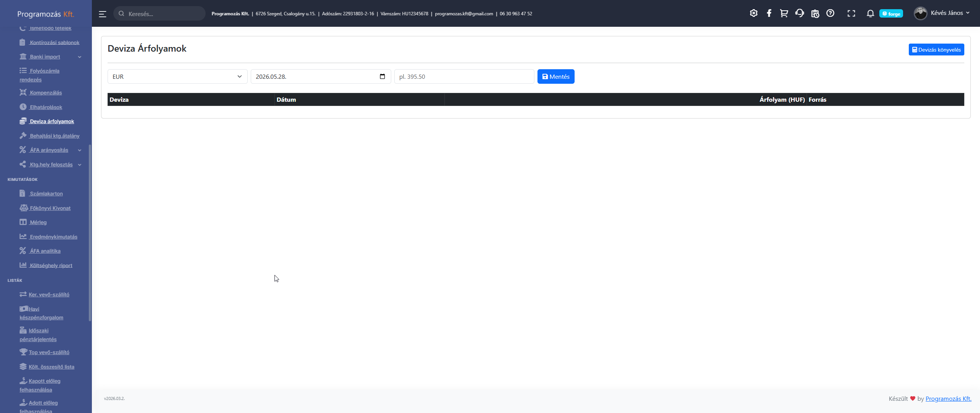Image resolution: width=980 pixels, height=413 pixels.
Task: Toggle fullscreen mode icon
Action: tap(851, 13)
